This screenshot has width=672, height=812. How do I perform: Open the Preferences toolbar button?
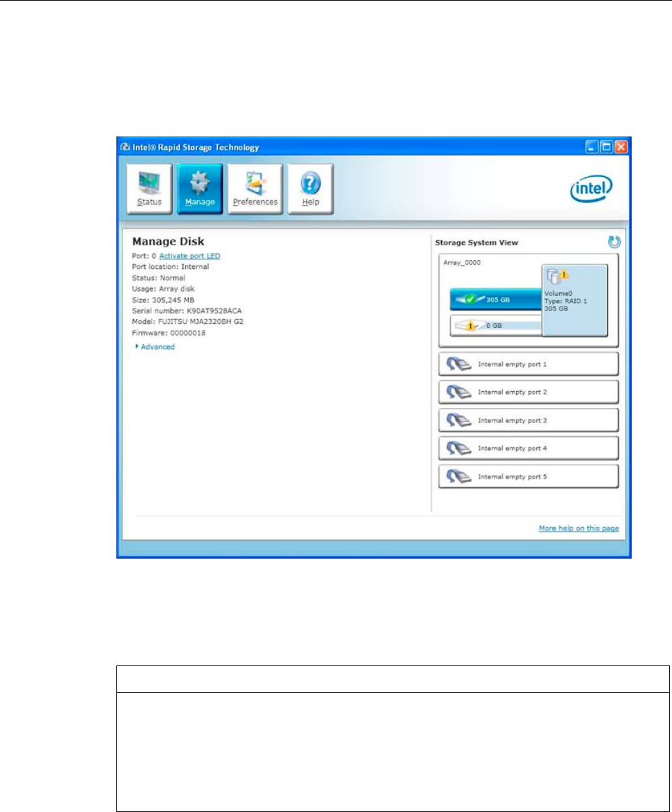[x=255, y=188]
